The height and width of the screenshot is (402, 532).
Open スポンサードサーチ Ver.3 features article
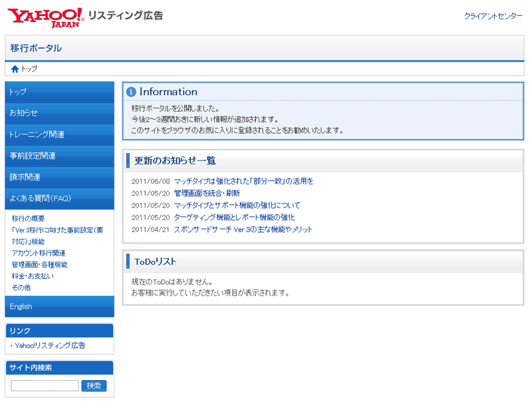click(243, 229)
